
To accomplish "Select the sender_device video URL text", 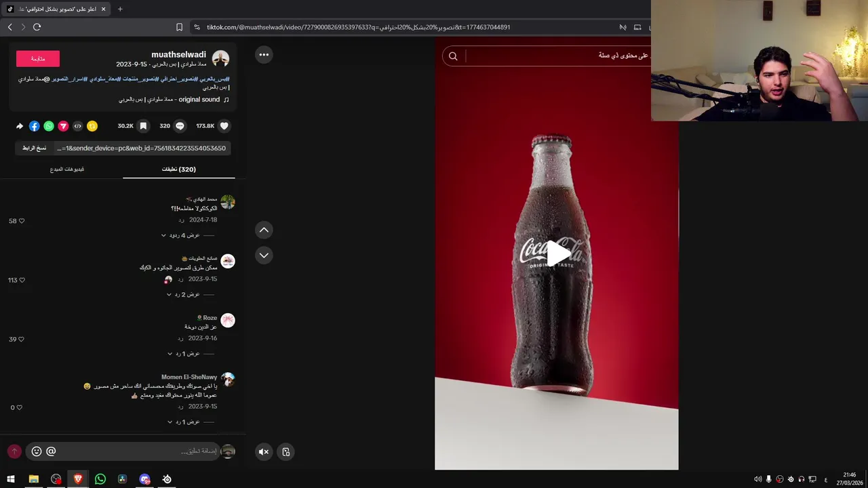I will pos(141,148).
